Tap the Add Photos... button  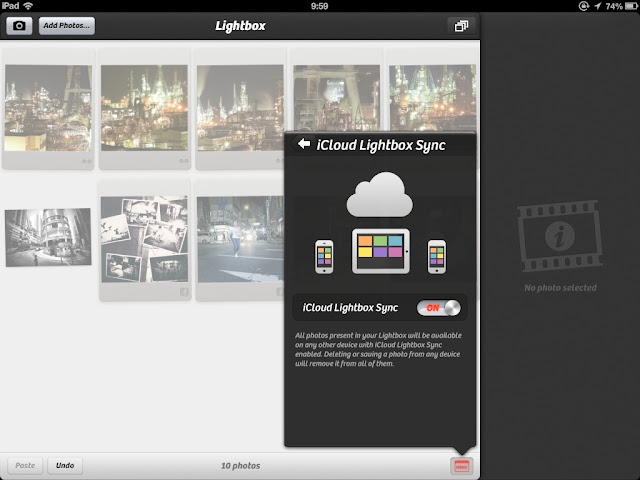[67, 26]
